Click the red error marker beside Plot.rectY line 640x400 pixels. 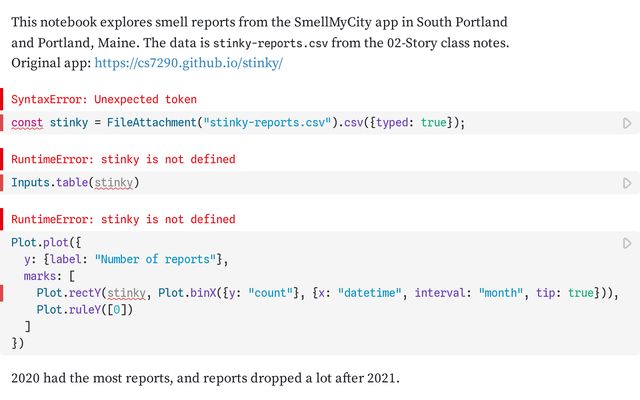click(x=2, y=293)
